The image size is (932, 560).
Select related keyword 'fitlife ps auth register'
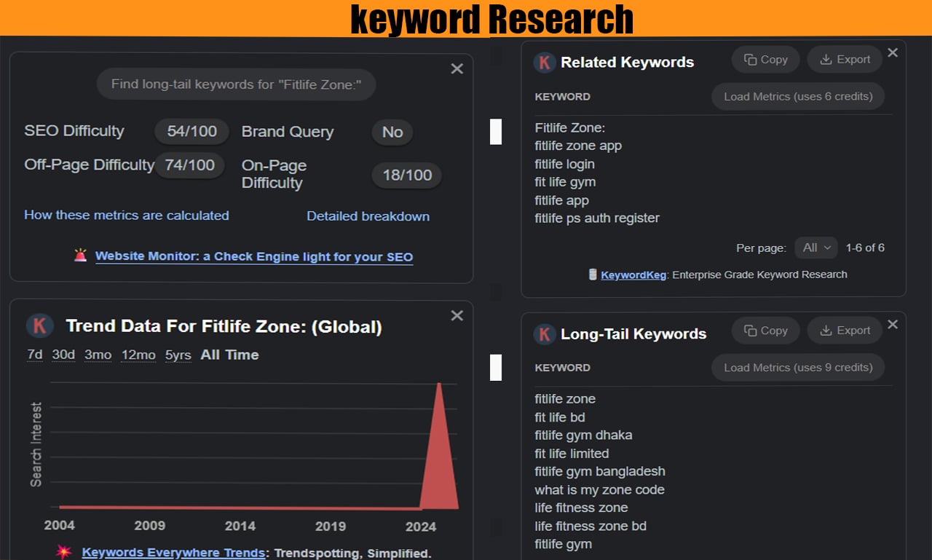(x=597, y=218)
